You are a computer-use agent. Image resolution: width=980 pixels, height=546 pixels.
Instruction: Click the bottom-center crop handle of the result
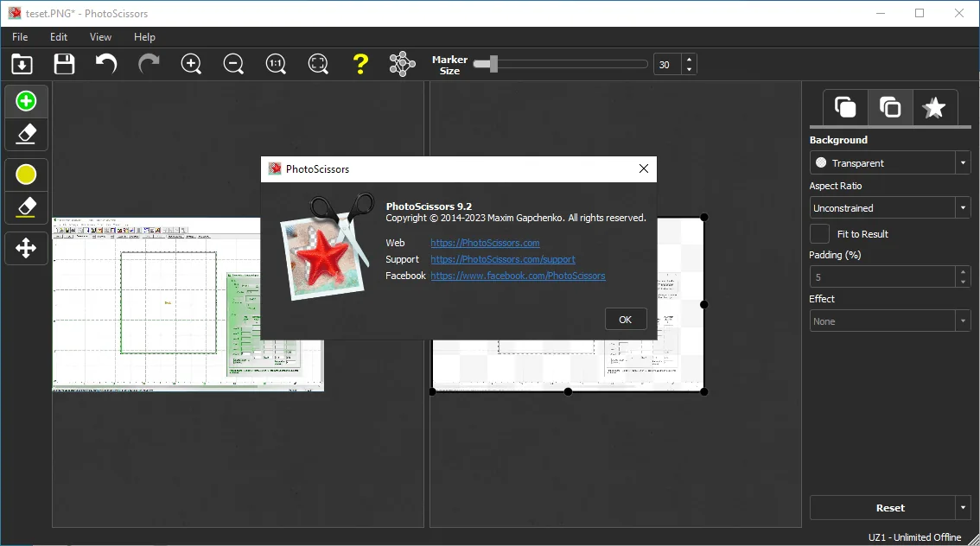(x=568, y=391)
